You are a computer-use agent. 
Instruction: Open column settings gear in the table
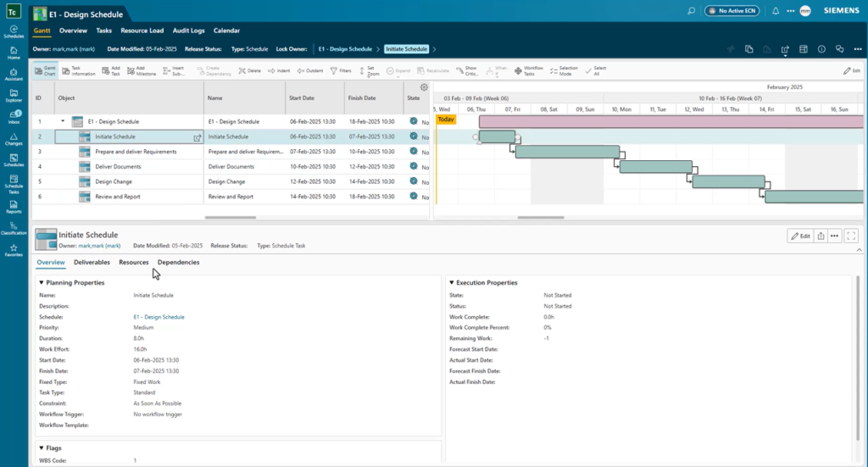(x=424, y=87)
